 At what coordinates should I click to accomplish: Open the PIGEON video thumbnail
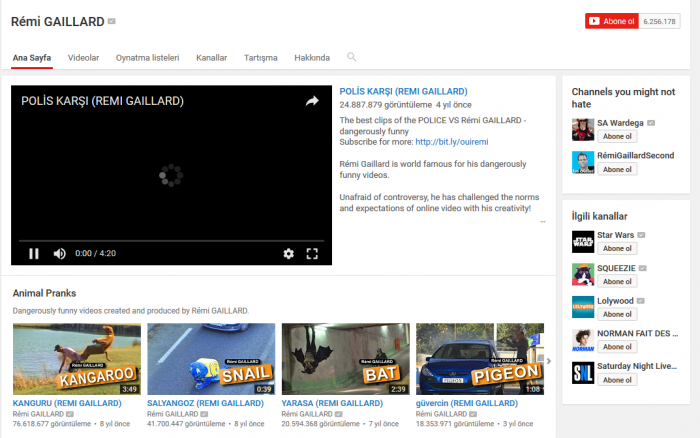(x=480, y=359)
